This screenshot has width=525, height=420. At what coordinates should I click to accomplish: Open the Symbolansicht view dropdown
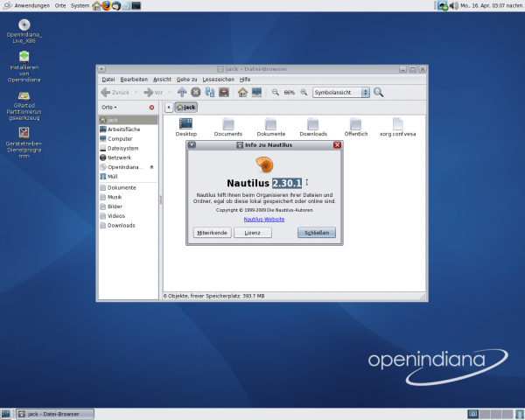tap(341, 93)
